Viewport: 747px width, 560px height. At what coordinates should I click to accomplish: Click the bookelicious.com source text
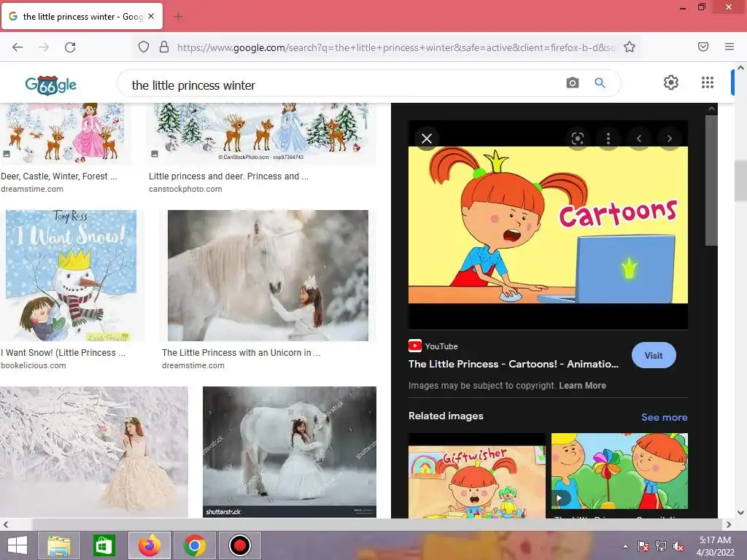tap(34, 366)
